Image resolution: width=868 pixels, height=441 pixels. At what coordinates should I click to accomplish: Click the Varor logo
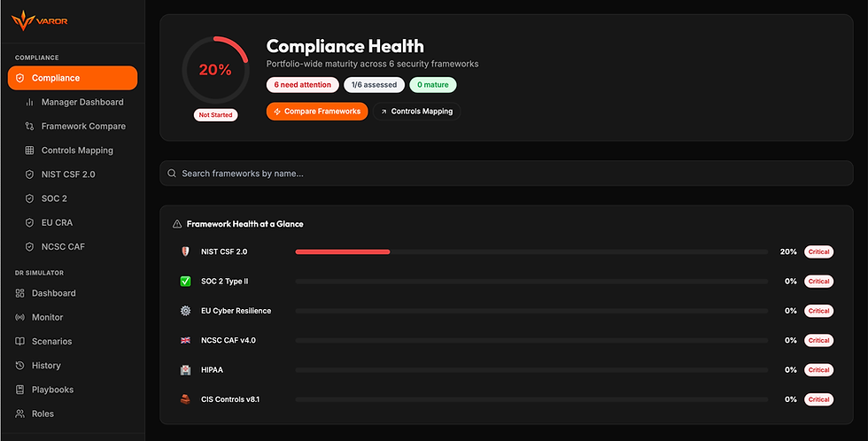[x=39, y=21]
